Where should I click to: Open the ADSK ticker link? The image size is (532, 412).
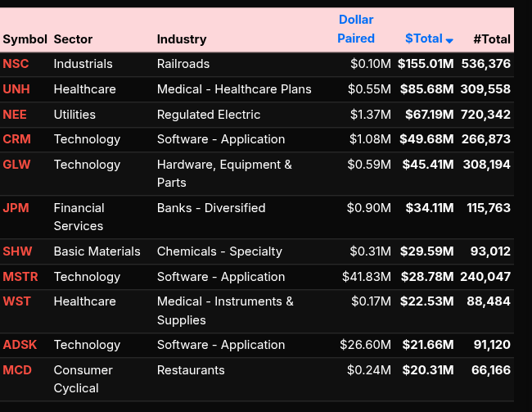click(x=20, y=345)
